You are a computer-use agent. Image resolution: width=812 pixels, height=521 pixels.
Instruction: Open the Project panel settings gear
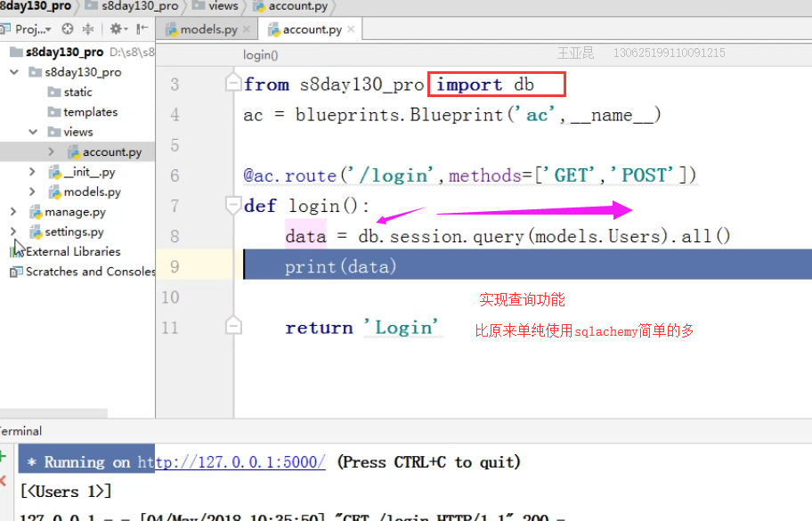tap(118, 29)
